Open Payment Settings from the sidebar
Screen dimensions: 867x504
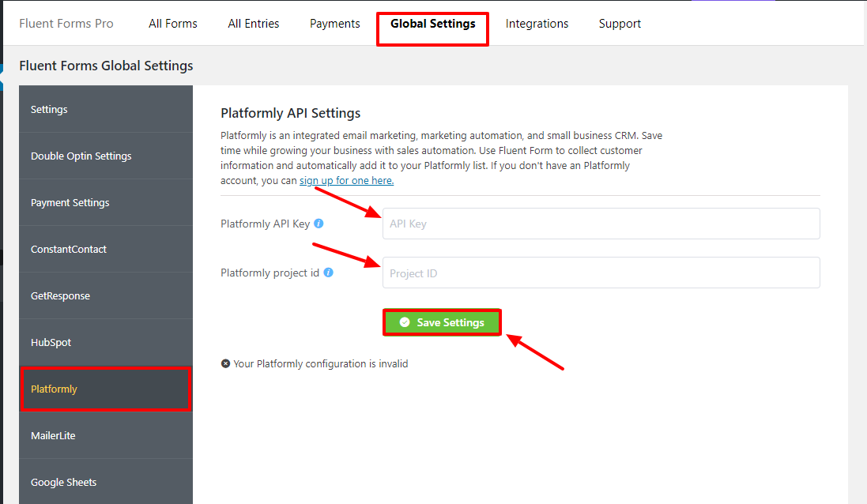pos(70,202)
